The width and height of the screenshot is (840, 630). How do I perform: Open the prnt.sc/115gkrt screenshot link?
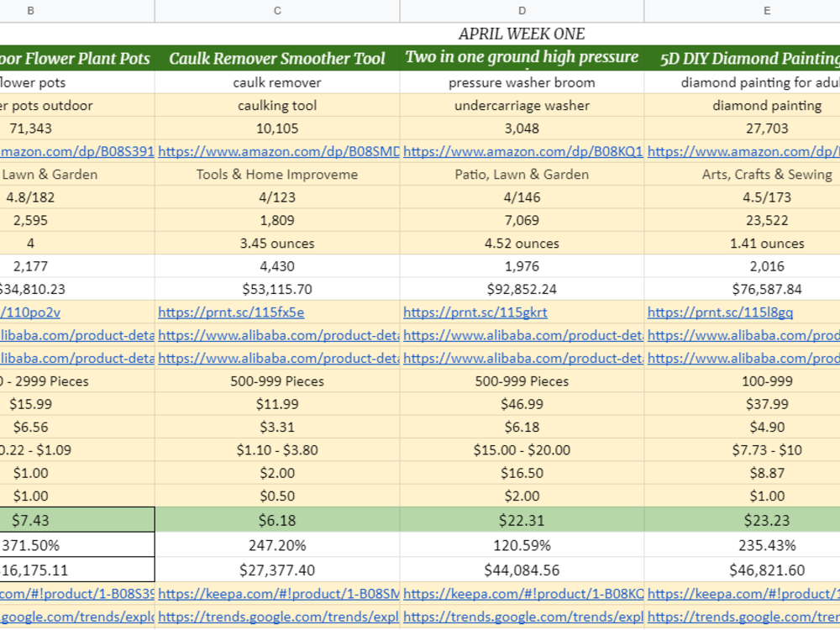475,312
